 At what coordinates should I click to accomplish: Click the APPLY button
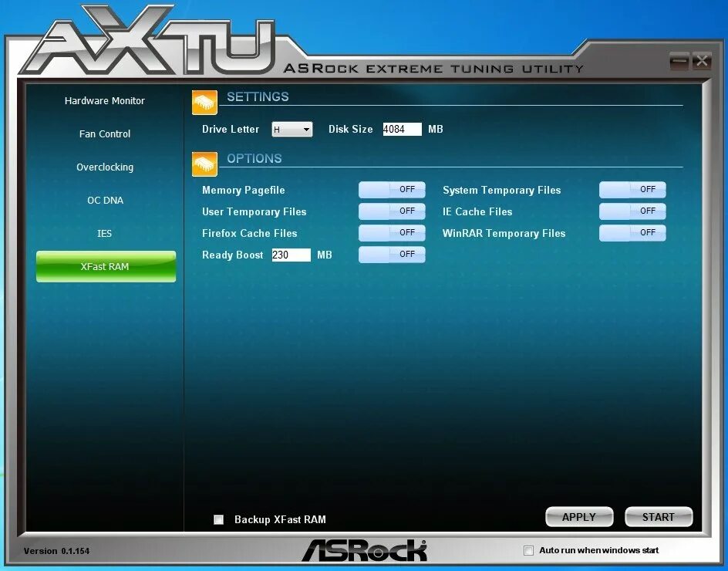pos(579,517)
